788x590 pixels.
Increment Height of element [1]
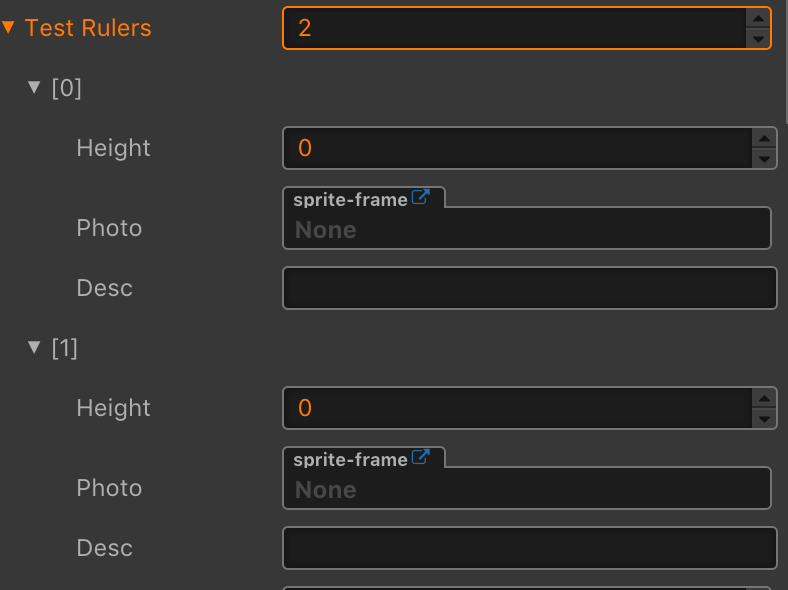coord(765,398)
